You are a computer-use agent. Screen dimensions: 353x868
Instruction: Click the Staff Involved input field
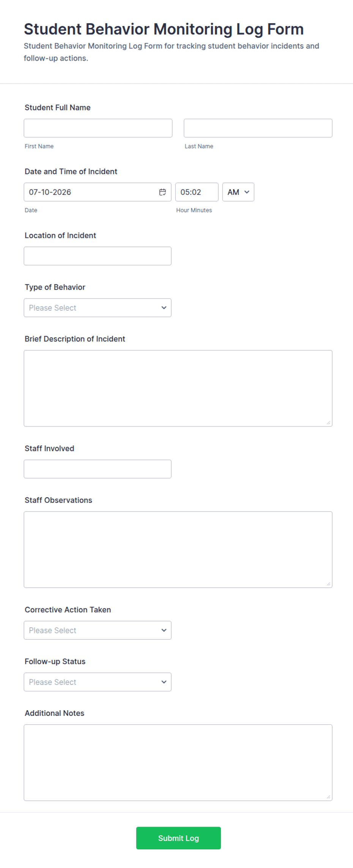coord(98,469)
